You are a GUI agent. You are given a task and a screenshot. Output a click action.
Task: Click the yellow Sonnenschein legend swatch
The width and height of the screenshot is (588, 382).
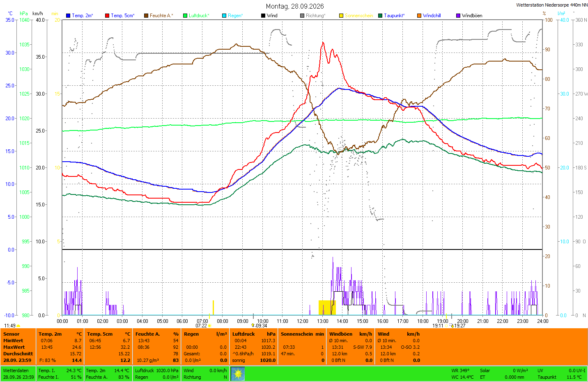(341, 16)
